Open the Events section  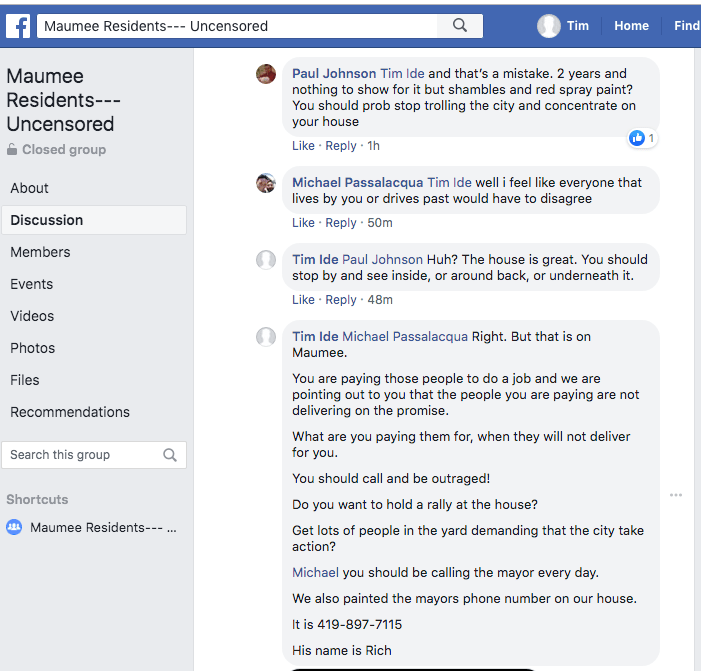coord(32,284)
